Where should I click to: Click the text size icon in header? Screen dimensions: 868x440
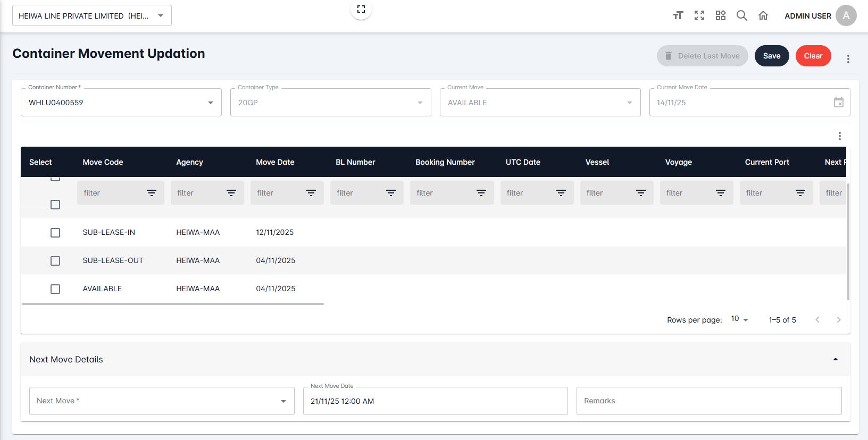tap(678, 15)
